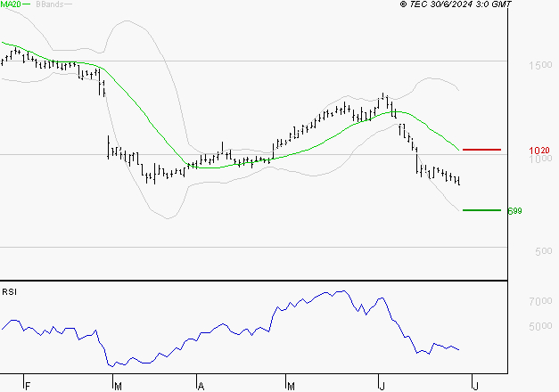Click the RSI panel label

point(9,292)
